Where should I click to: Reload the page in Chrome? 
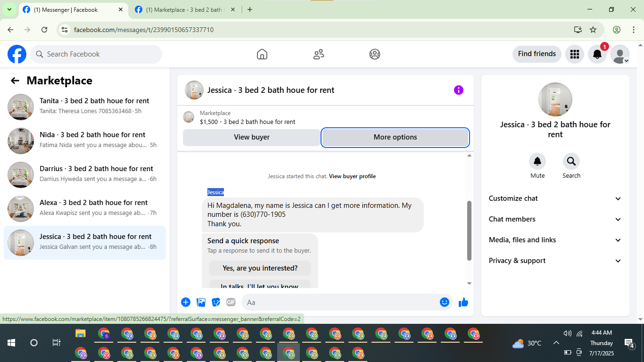click(x=44, y=30)
